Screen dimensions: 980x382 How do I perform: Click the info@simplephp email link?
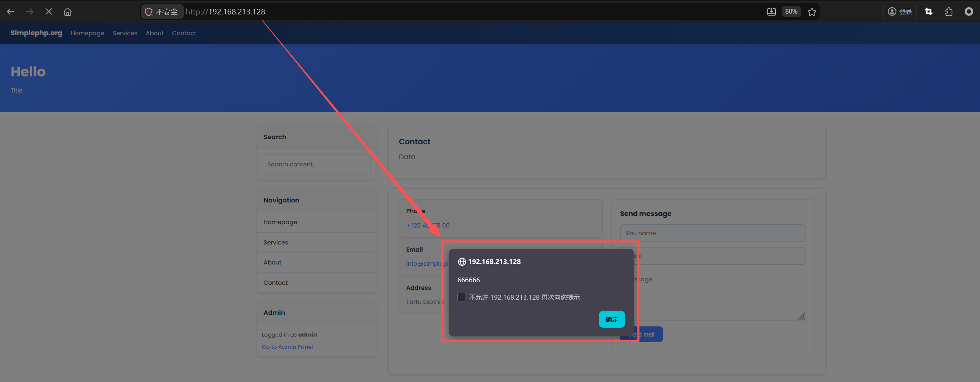click(427, 264)
